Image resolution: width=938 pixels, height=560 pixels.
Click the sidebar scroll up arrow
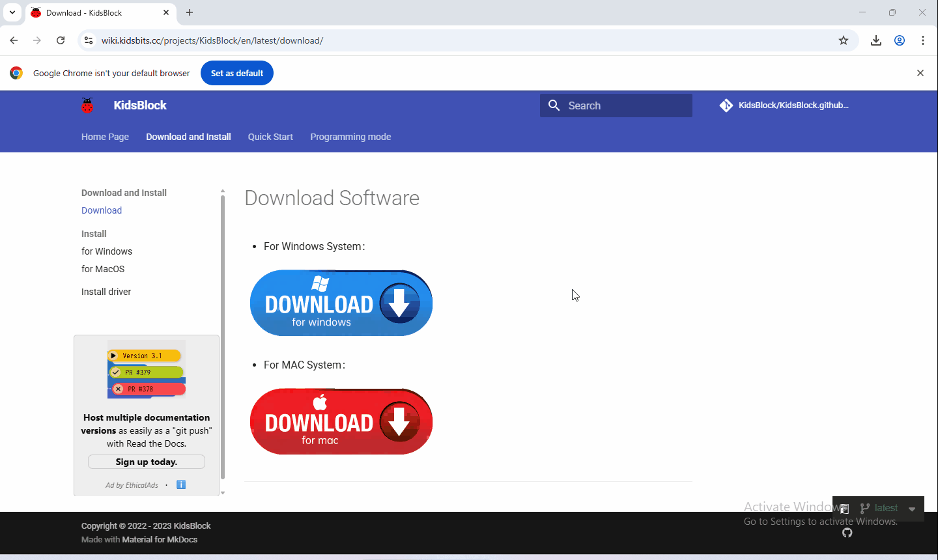pyautogui.click(x=223, y=191)
